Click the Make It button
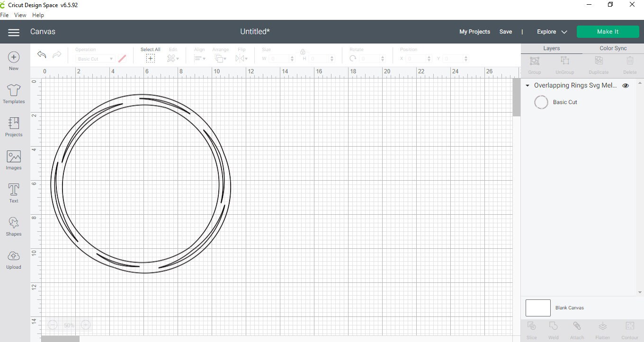 (x=608, y=31)
